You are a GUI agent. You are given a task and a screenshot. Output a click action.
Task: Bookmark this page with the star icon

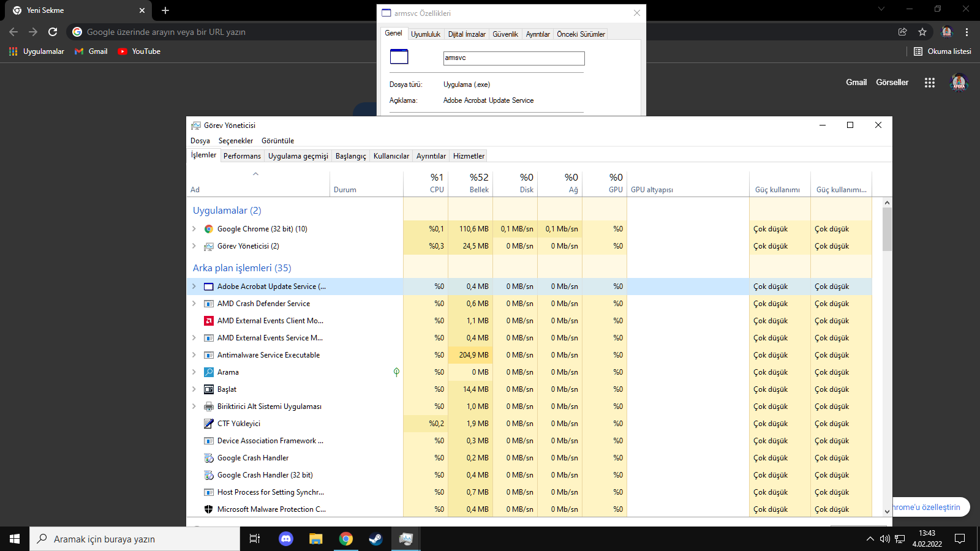coord(922,32)
